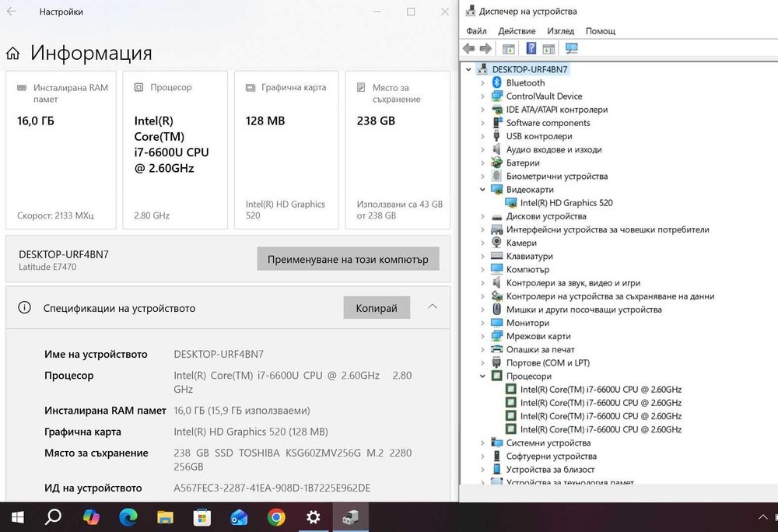Expand the Bluetooth category
778x532 pixels.
[x=482, y=82]
